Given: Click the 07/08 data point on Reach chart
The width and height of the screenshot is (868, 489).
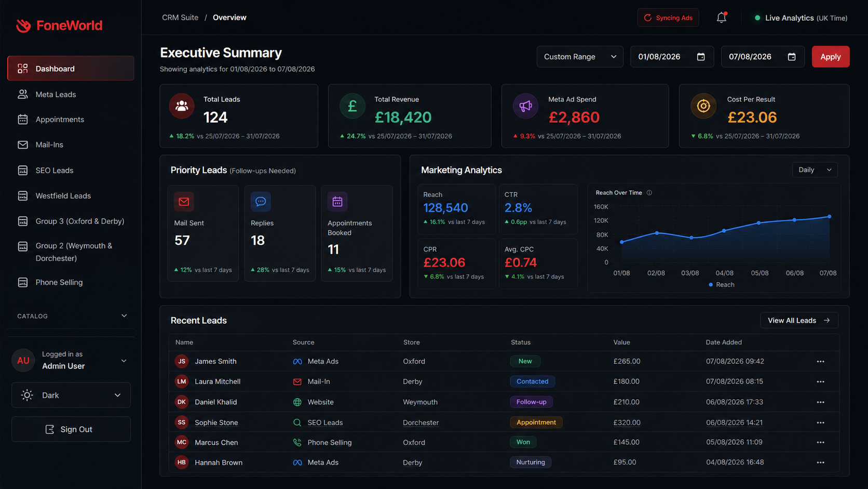Looking at the screenshot, I should [829, 217].
